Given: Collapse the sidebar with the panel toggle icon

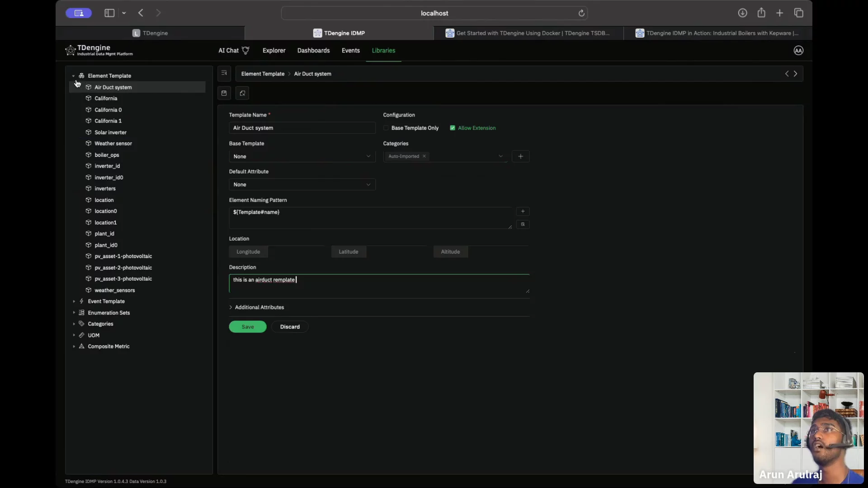Looking at the screenshot, I should pyautogui.click(x=224, y=73).
